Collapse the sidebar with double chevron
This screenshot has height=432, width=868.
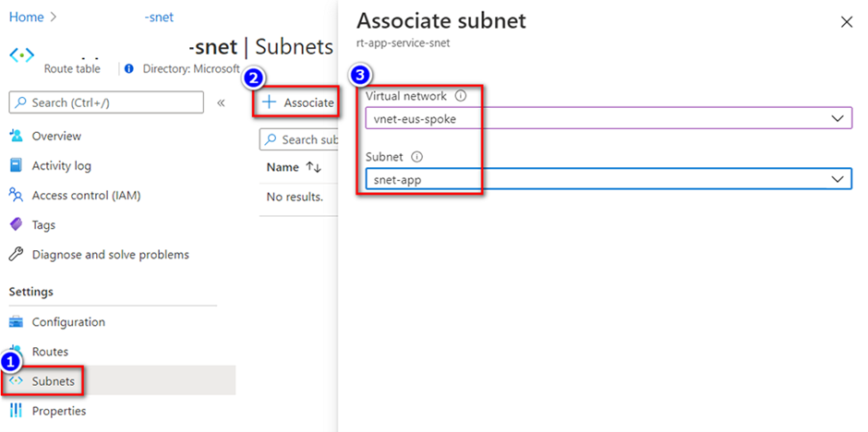(221, 102)
